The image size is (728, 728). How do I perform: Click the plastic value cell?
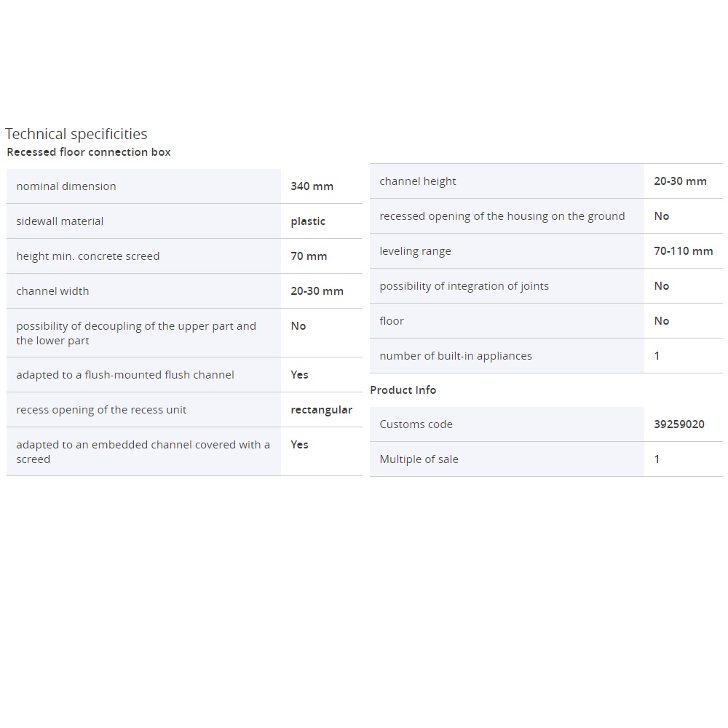coord(308,221)
